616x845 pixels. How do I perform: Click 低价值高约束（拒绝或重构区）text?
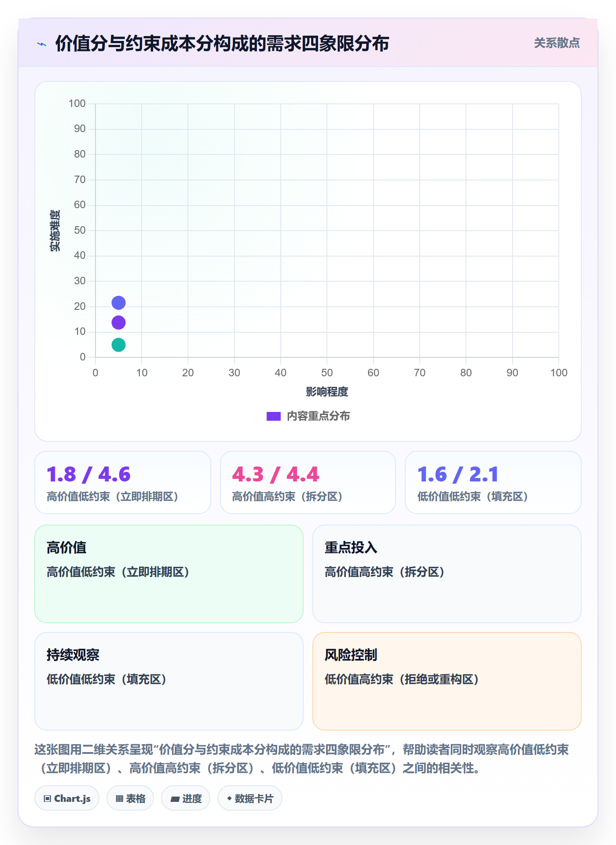402,679
